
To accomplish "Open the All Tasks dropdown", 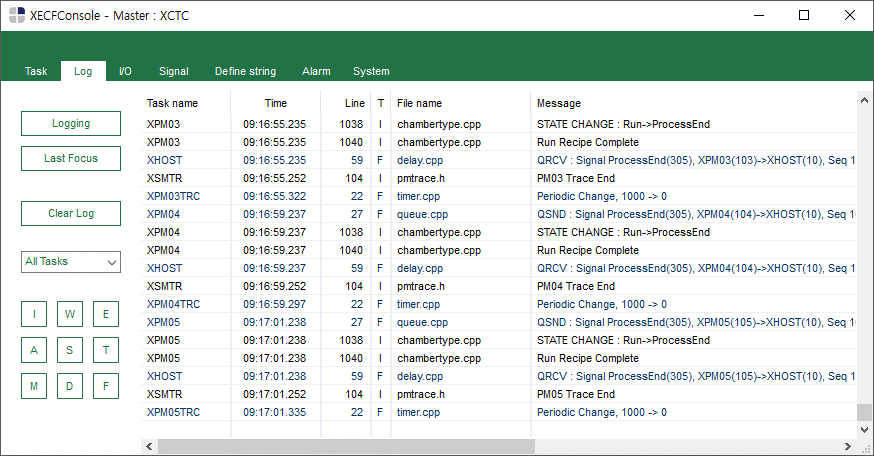I will click(x=71, y=262).
